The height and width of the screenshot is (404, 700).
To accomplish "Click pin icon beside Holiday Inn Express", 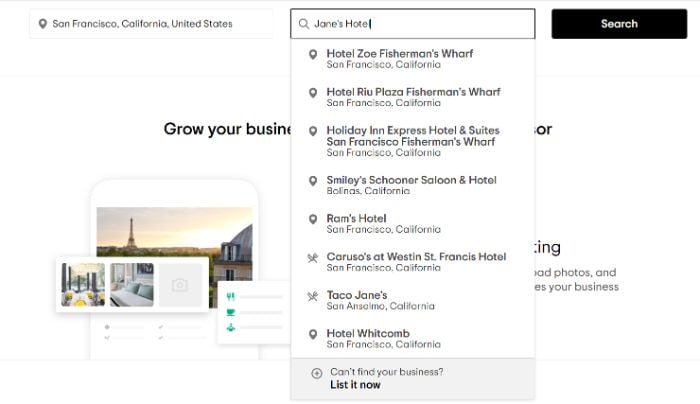I will (313, 131).
